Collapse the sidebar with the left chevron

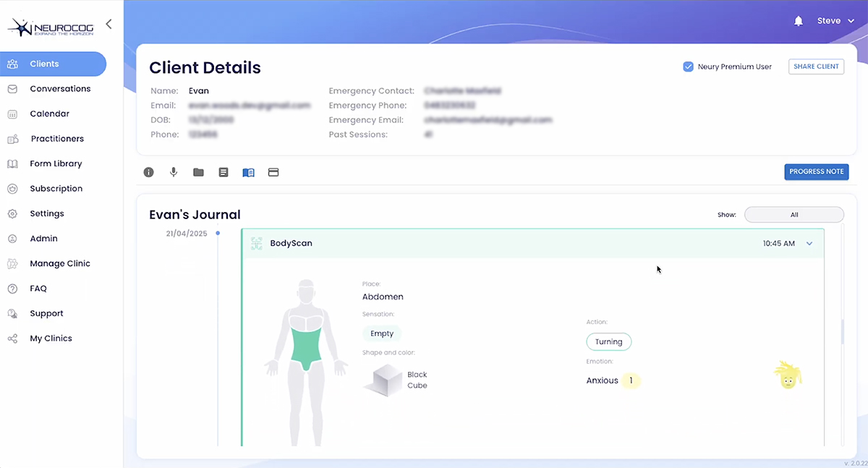coord(109,24)
